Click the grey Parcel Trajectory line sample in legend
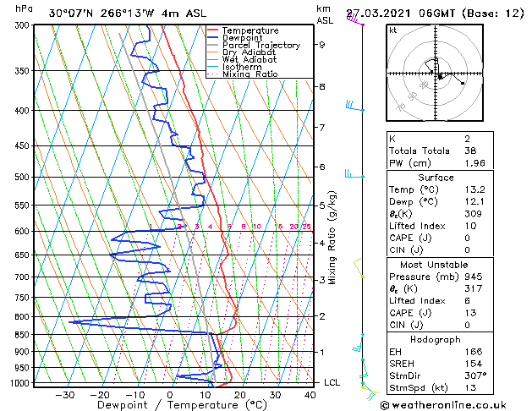 point(213,45)
